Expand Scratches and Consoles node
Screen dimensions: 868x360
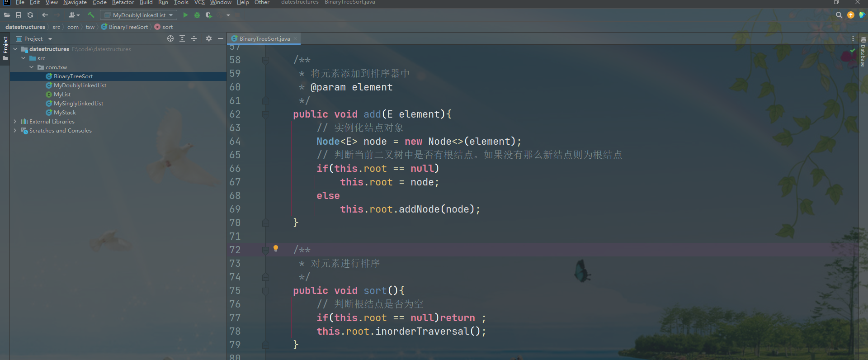point(15,130)
